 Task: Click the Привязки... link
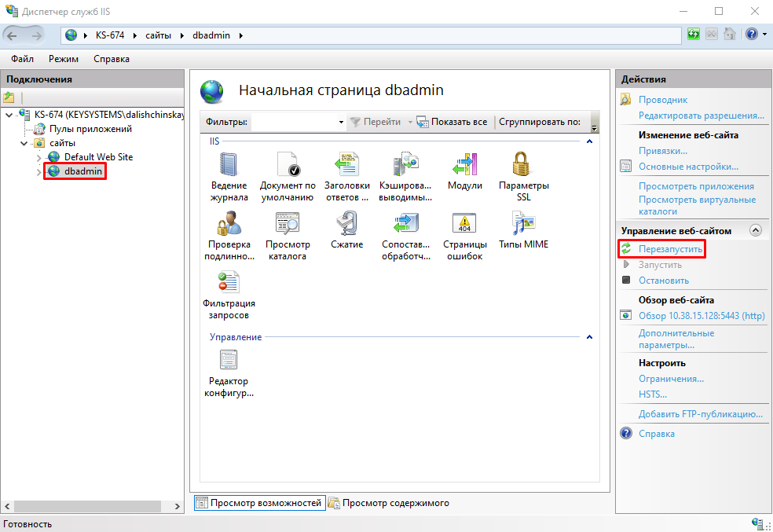point(662,150)
